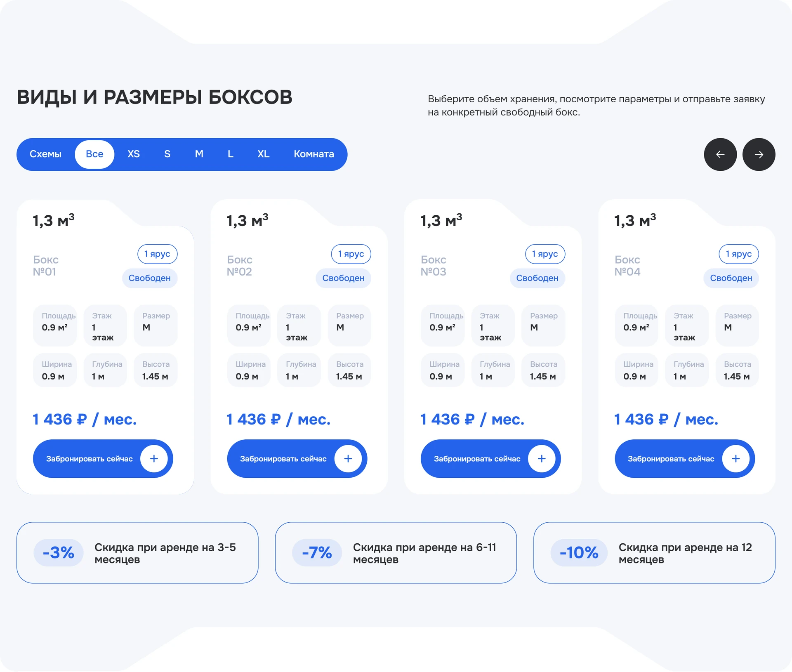Image resolution: width=792 pixels, height=672 pixels.
Task: Click the text 'Скидка при аренде на 12 месяцев'
Action: tap(685, 553)
